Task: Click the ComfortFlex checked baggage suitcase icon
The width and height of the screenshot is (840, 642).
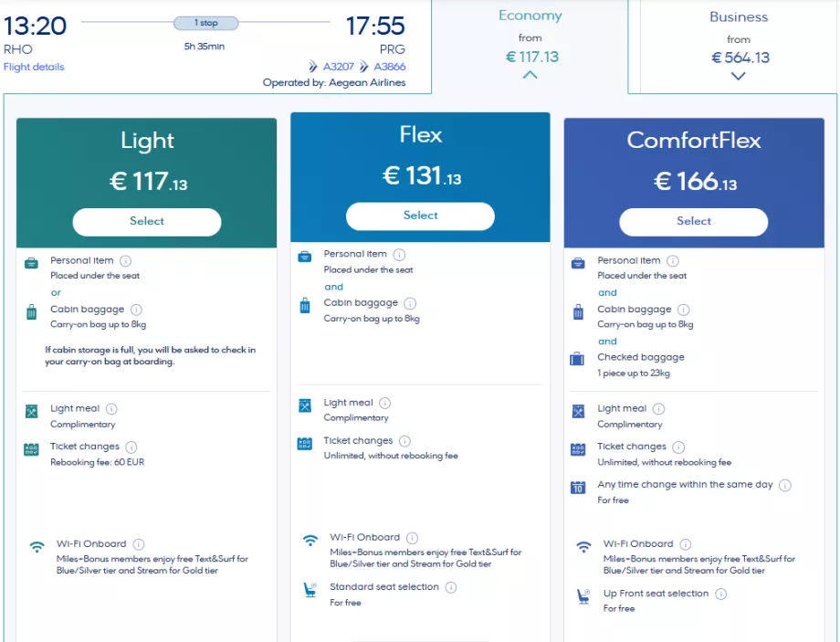Action: click(577, 359)
